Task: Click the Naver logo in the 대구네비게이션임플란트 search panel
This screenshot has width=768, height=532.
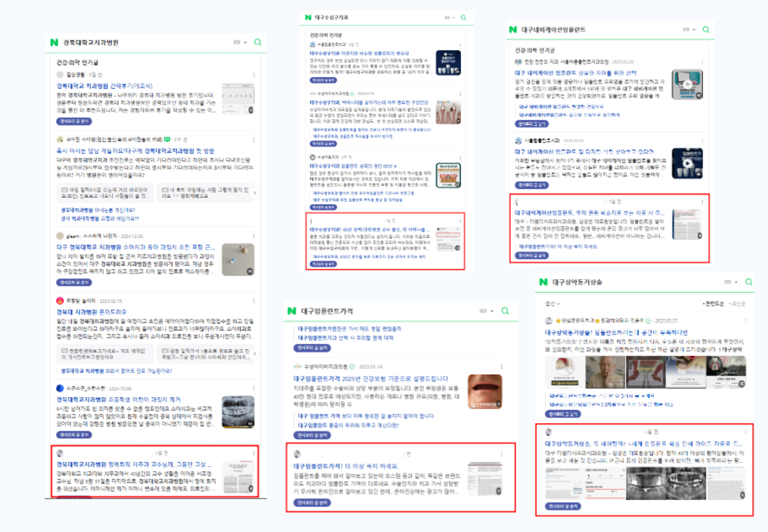Action: (513, 29)
